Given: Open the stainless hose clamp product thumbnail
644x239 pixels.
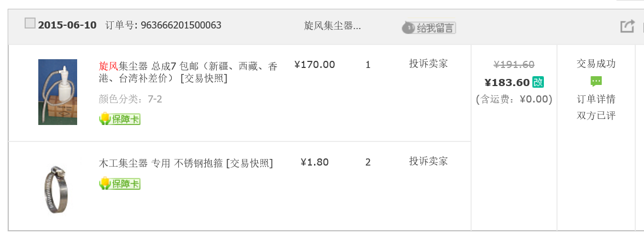Looking at the screenshot, I should [57, 189].
